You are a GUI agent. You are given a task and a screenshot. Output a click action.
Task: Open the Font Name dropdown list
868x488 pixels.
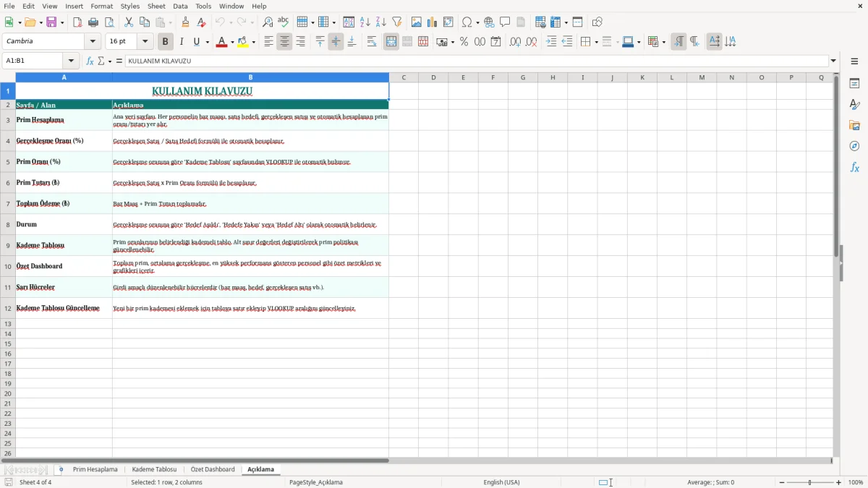pos(93,42)
